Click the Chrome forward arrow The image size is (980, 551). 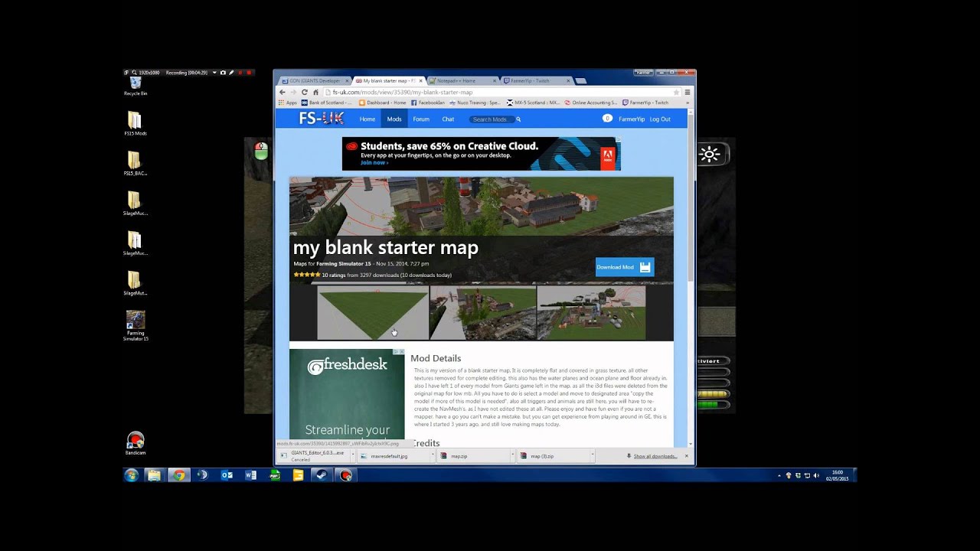pyautogui.click(x=292, y=92)
